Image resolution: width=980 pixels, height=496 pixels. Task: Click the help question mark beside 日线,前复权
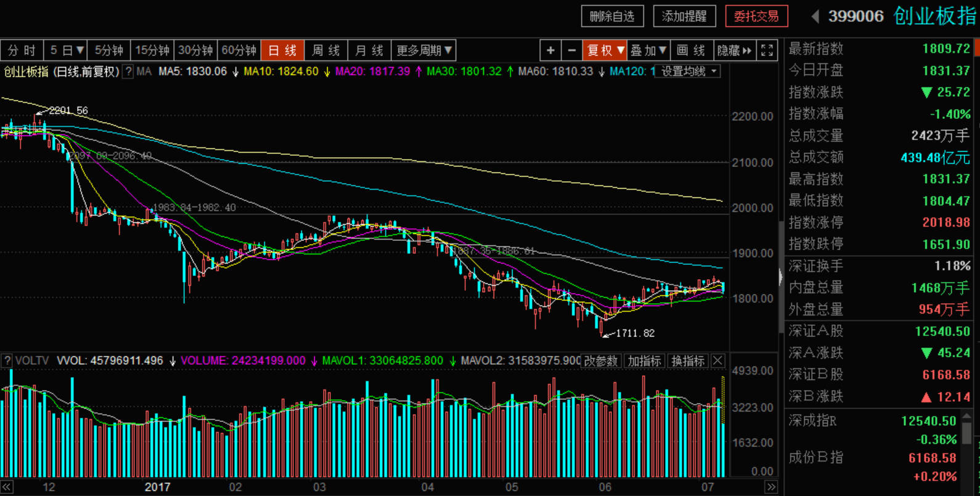pyautogui.click(x=128, y=71)
